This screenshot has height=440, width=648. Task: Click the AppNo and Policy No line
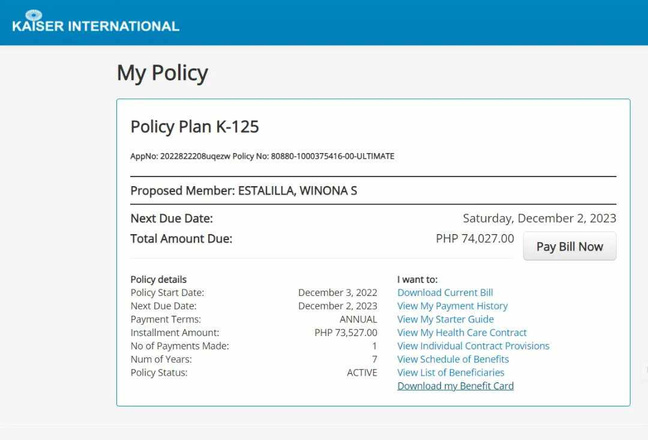coord(262,156)
